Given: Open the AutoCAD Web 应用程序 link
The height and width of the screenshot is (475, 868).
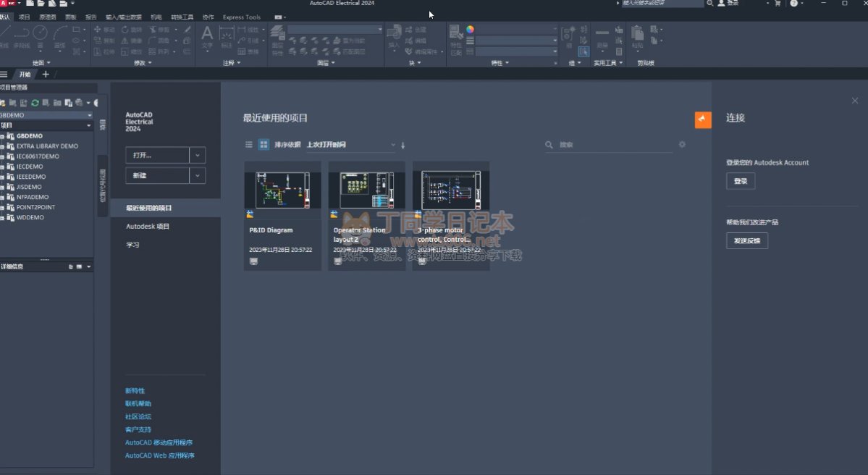Looking at the screenshot, I should 159,455.
